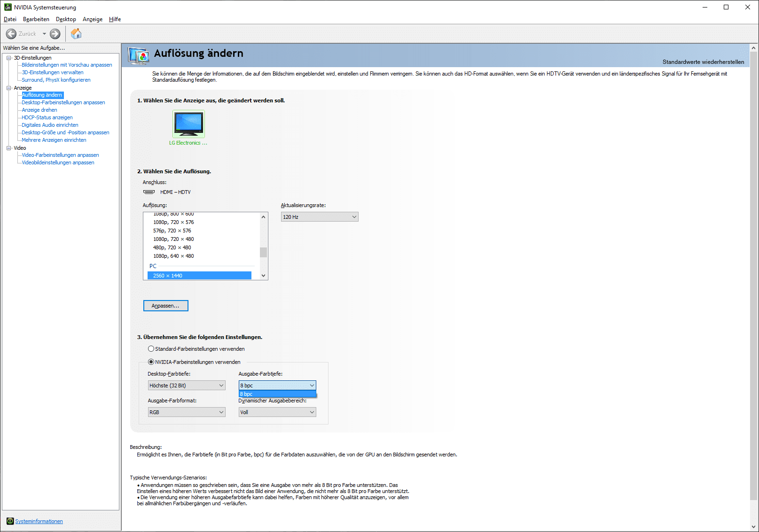The width and height of the screenshot is (759, 532).
Task: Select the LG Electronics monitor icon
Action: [x=188, y=123]
